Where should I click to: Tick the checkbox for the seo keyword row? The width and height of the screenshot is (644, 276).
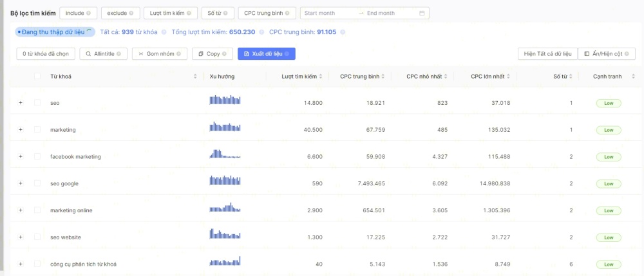pyautogui.click(x=37, y=103)
